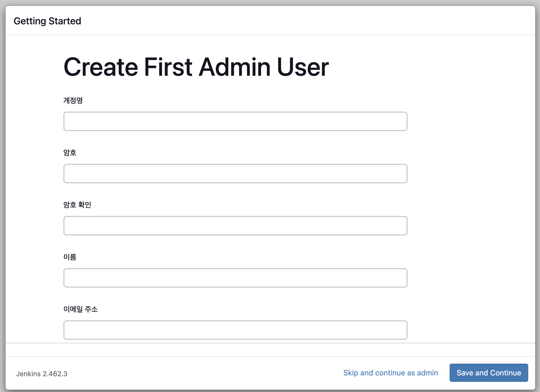Image resolution: width=540 pixels, height=392 pixels.
Task: Click the word Create in the heading
Action: 101,67
